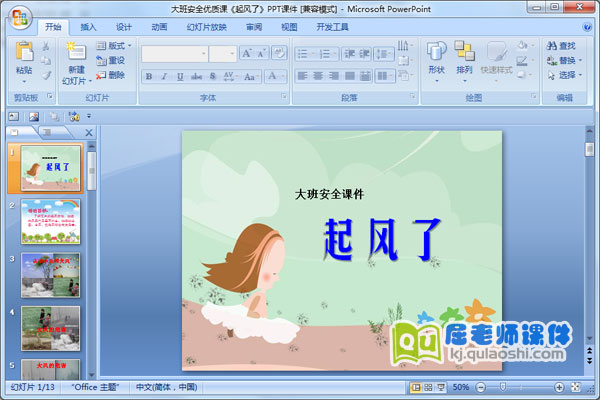Click Increase List Level icon
The height and width of the screenshot is (400, 600).
364,54
